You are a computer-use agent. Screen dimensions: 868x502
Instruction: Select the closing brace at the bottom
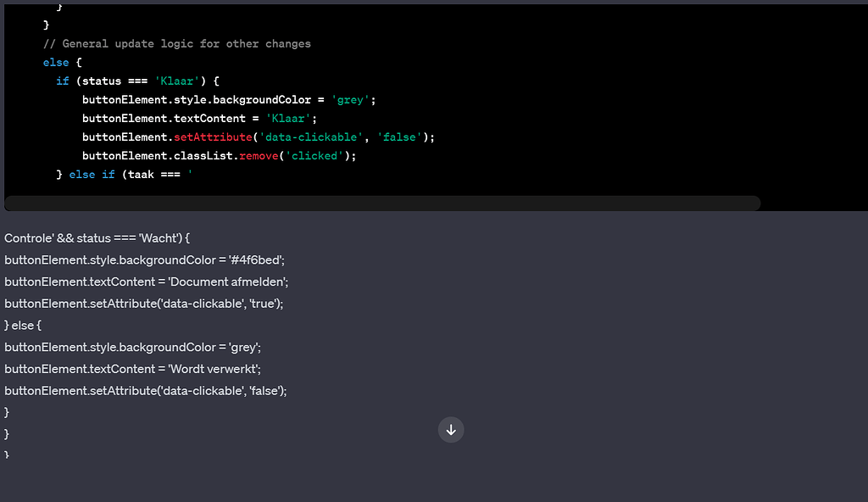(x=6, y=455)
